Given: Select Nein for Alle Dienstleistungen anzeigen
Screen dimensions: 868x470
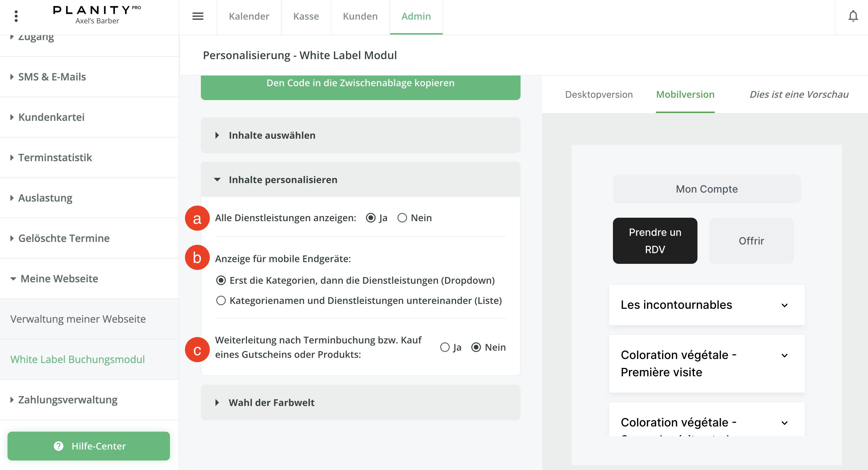Looking at the screenshot, I should (402, 218).
